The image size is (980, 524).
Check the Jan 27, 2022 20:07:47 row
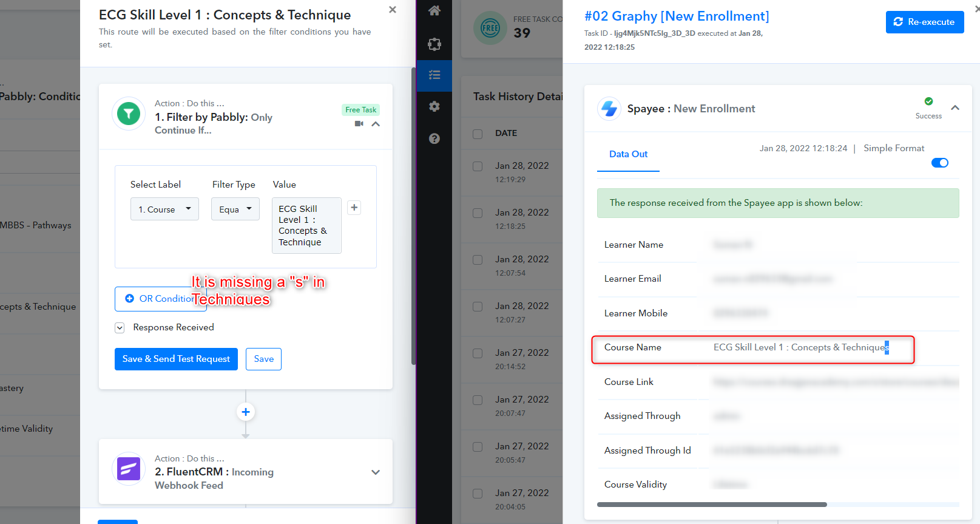(478, 400)
